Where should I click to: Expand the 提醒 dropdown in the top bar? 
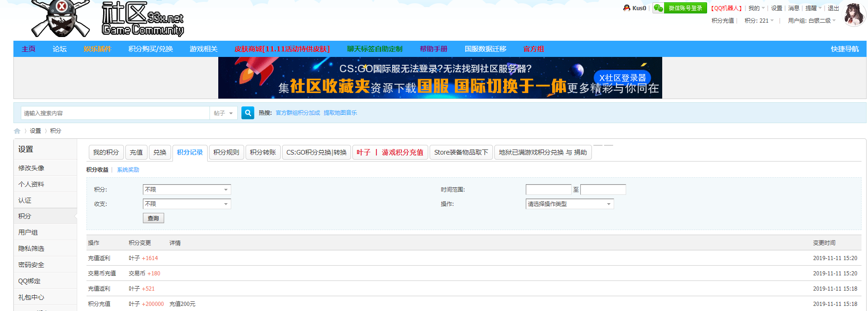[813, 8]
